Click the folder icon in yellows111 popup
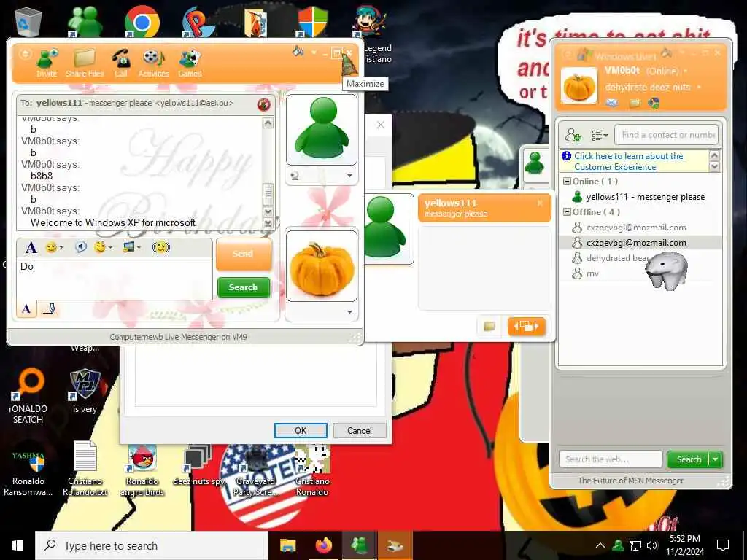This screenshot has height=560, width=747. coord(489,326)
